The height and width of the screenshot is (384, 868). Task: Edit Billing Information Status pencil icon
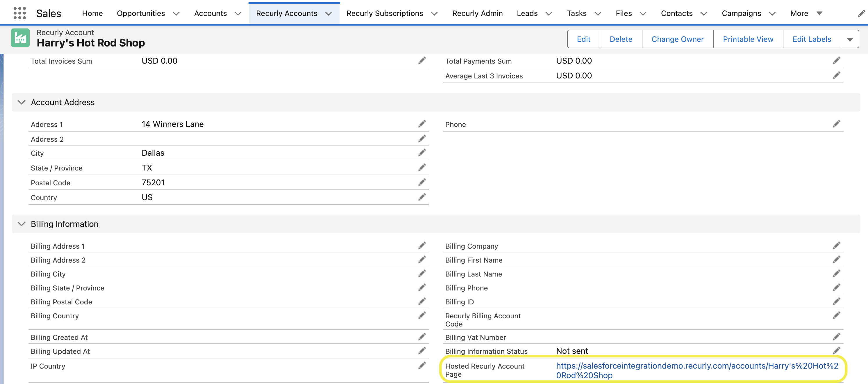point(836,351)
